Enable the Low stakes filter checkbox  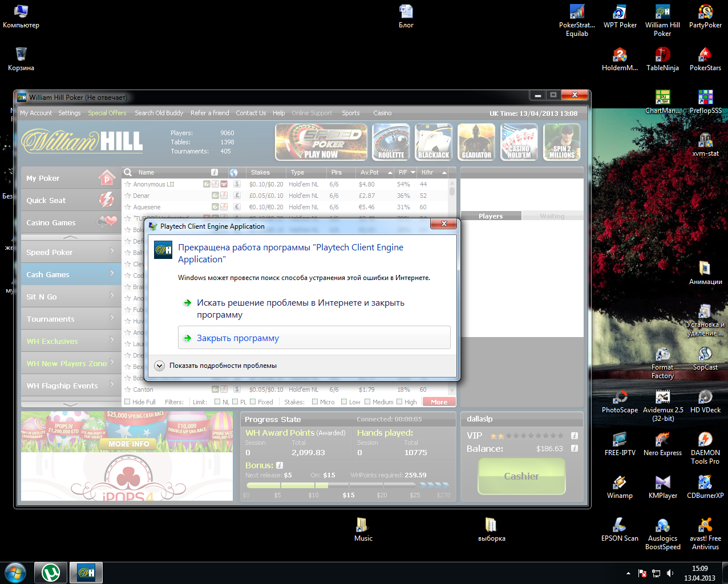coord(343,402)
